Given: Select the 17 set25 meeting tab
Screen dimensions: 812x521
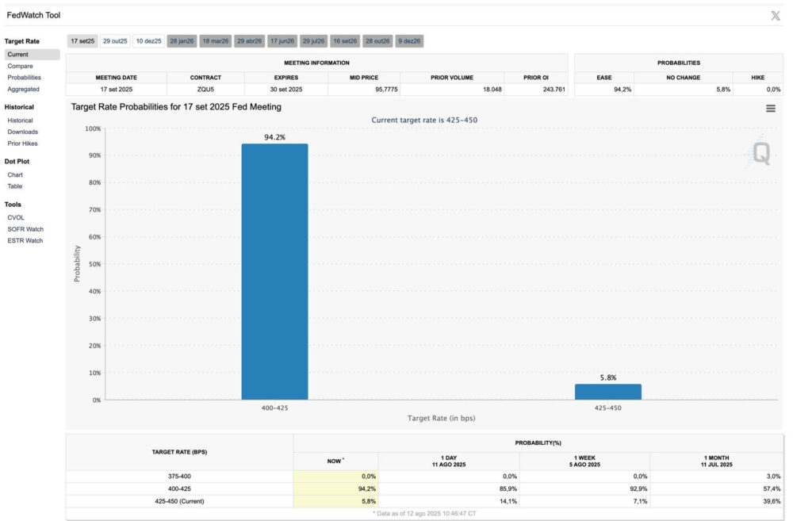Looking at the screenshot, I should tap(82, 40).
